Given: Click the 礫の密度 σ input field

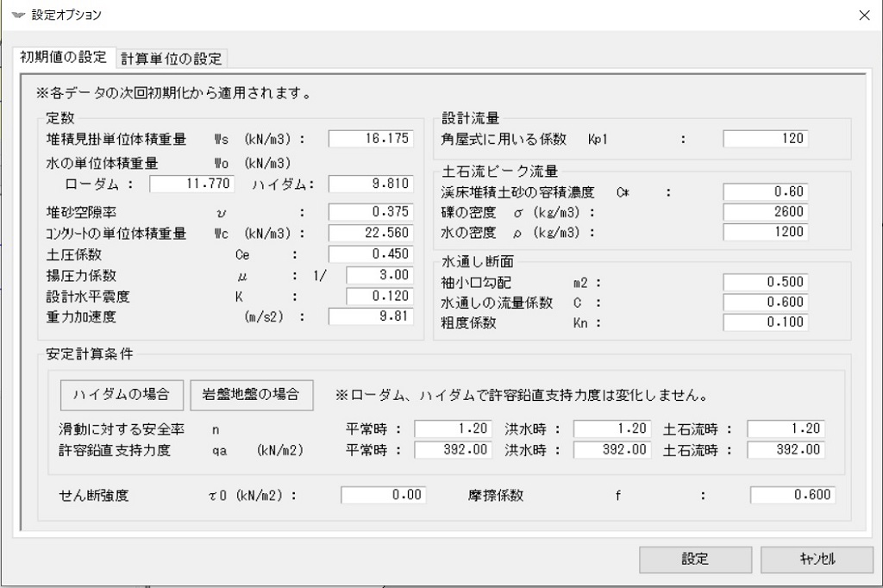Looking at the screenshot, I should [765, 211].
